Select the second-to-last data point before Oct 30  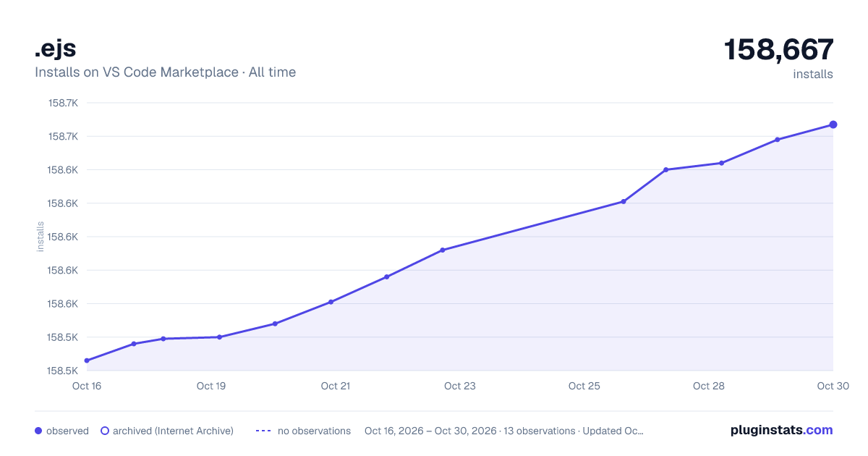coord(778,140)
